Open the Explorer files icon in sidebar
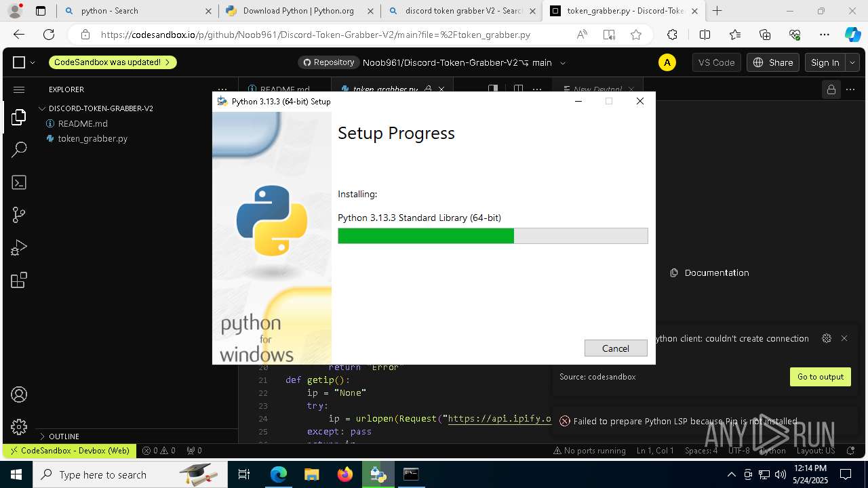This screenshot has width=868, height=488. 19,117
